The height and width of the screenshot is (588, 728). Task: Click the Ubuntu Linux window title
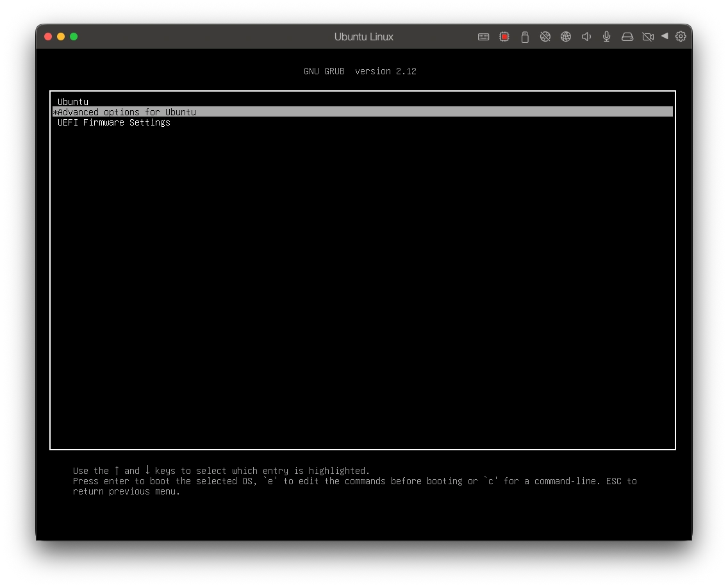coord(363,37)
